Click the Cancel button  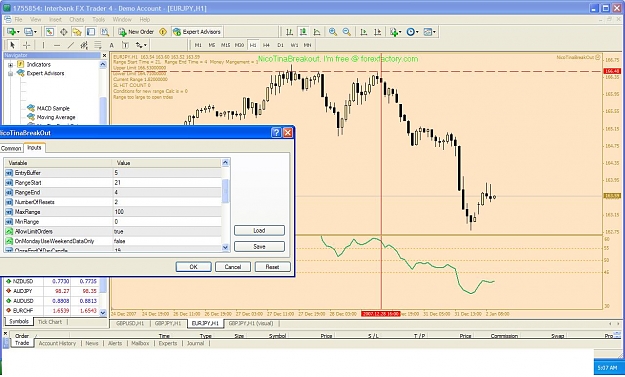point(233,267)
